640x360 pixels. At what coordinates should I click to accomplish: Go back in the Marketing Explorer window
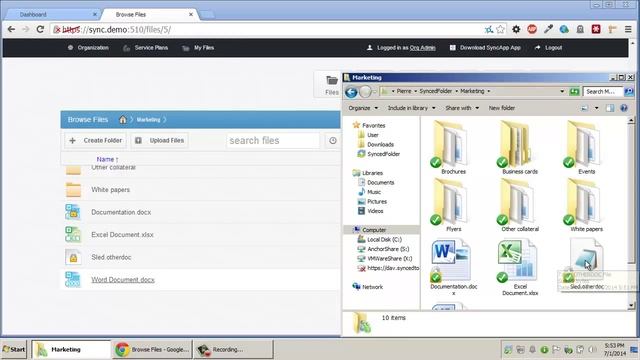click(x=351, y=92)
